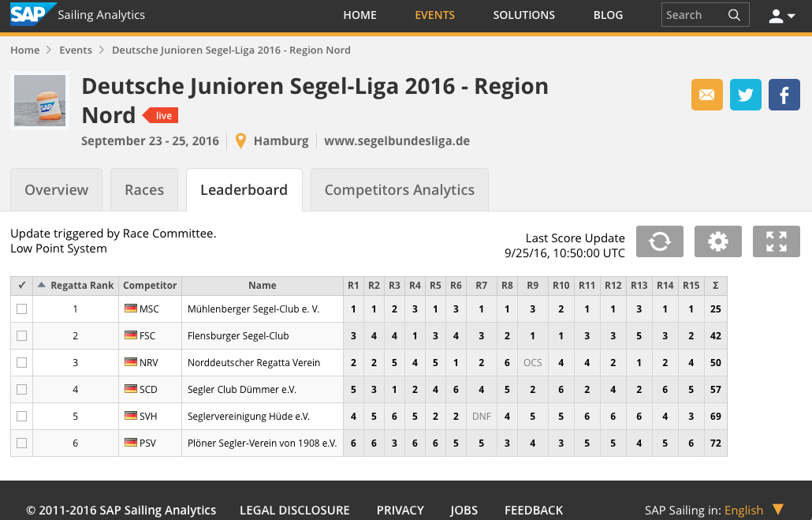
Task: Sort by the Regatta Rank column
Action: point(76,286)
